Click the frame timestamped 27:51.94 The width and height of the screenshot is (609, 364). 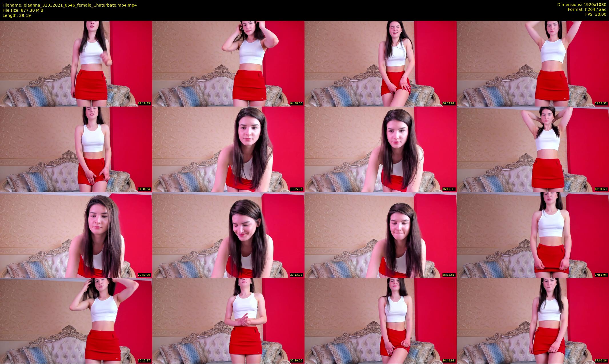[x=533, y=235]
